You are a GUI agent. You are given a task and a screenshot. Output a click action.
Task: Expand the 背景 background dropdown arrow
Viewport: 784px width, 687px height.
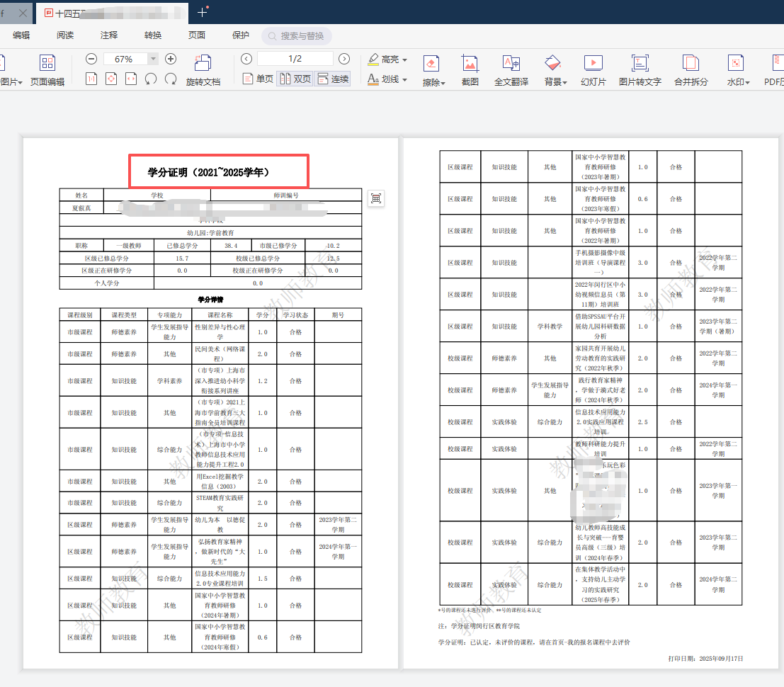564,83
